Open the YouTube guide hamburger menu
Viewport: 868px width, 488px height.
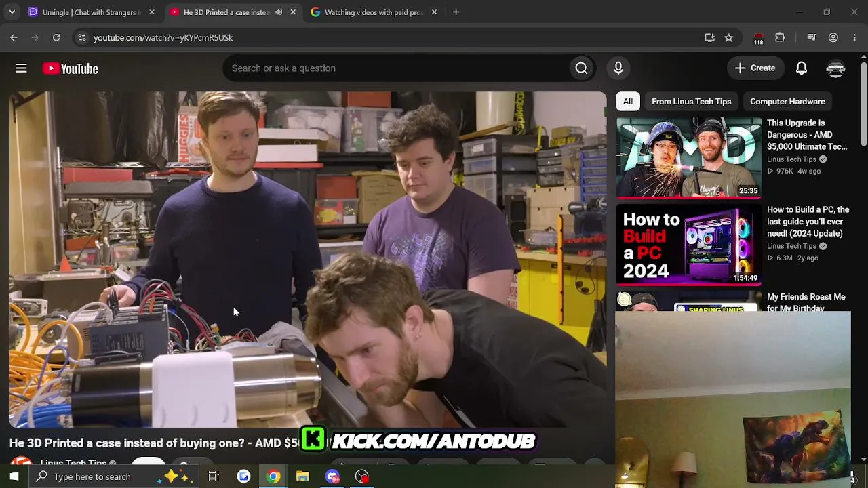pyautogui.click(x=22, y=68)
